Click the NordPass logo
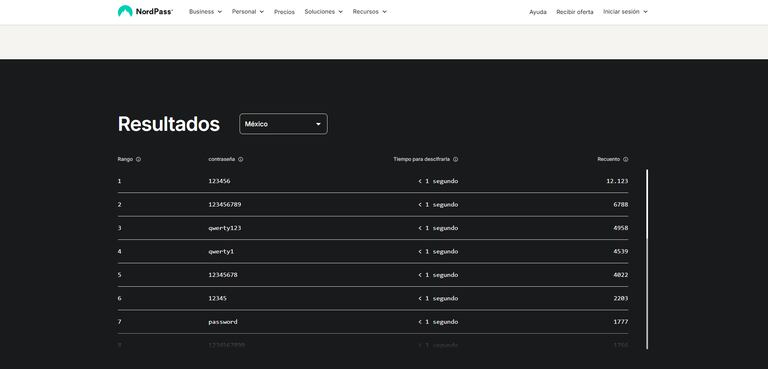This screenshot has width=768, height=369. coord(145,11)
